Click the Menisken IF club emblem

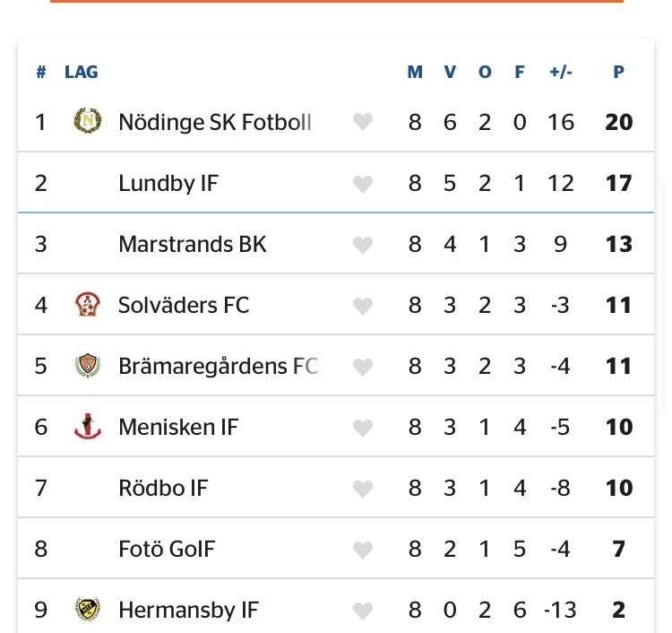(87, 427)
